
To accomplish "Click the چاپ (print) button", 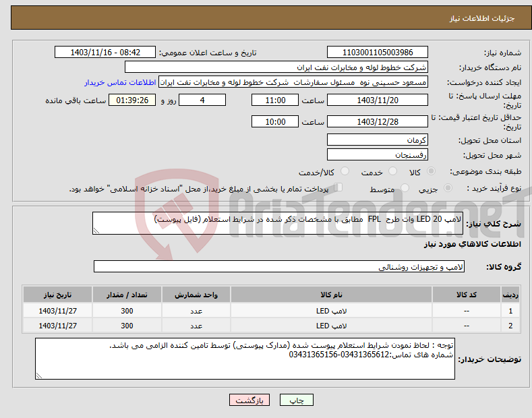I will [296, 400].
